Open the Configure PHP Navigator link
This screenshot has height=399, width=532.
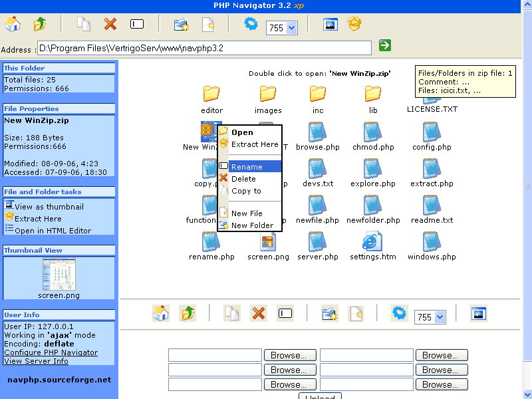51,352
